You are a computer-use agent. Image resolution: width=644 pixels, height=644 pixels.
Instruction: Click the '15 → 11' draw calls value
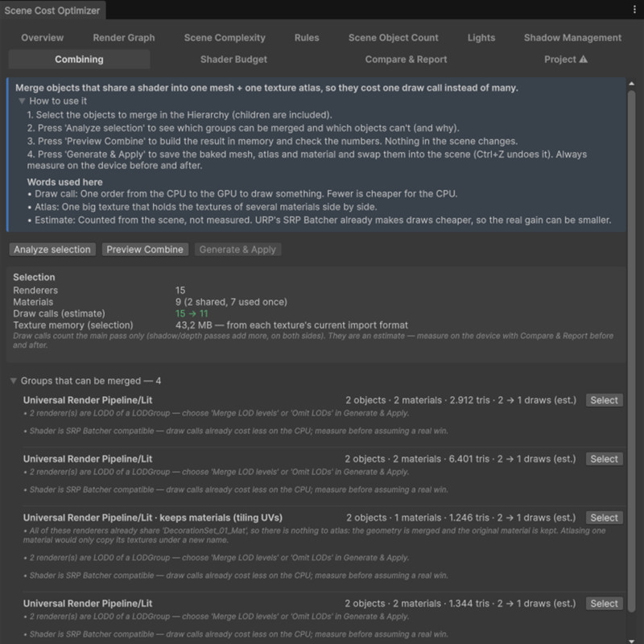(x=192, y=313)
